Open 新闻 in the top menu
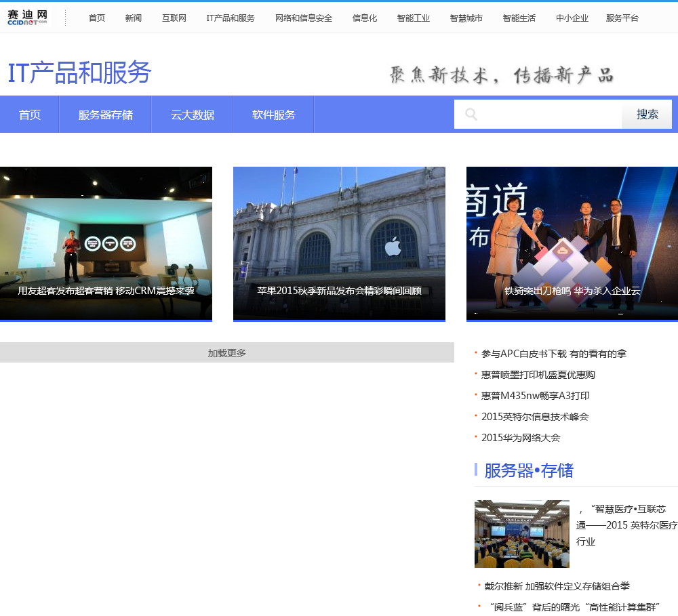Viewport: 678px width, 616px height. [134, 18]
